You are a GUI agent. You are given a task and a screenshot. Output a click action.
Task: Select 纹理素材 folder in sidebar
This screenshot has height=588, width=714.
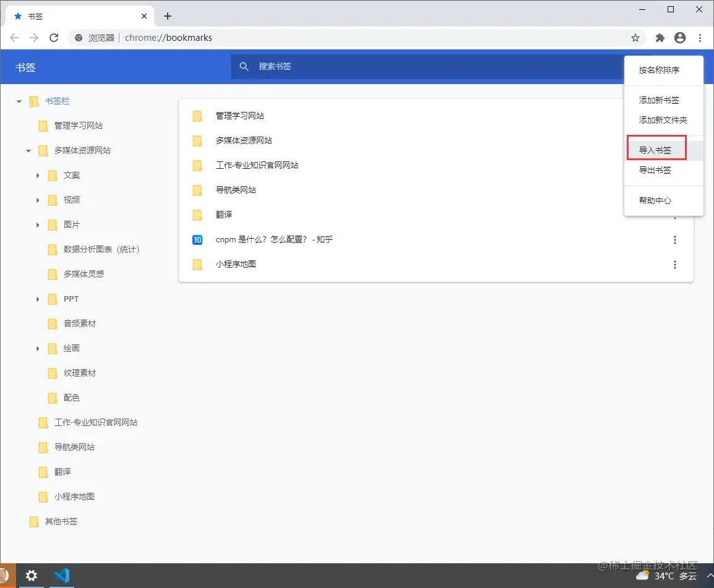tap(80, 373)
